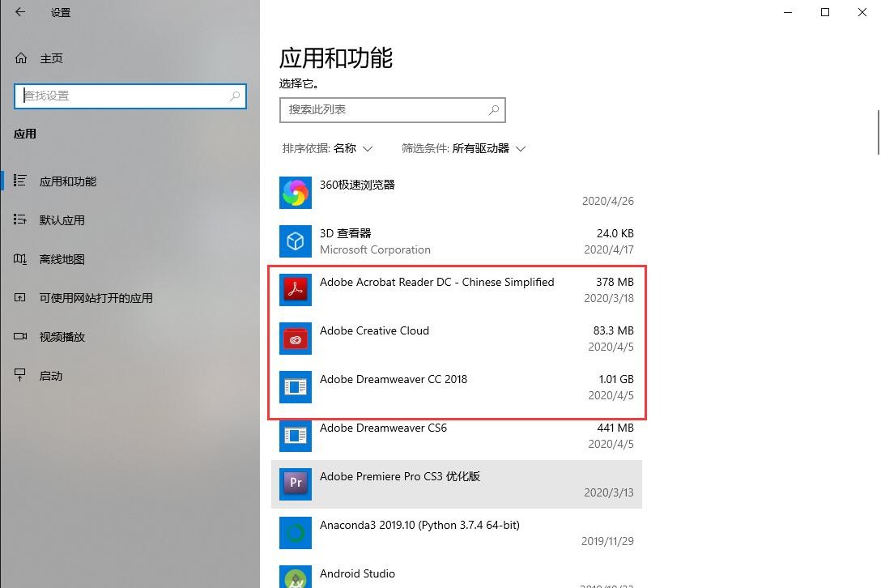This screenshot has width=881, height=588.
Task: Select Adobe Dreamweaver CC 2018 entry name
Action: click(x=394, y=379)
